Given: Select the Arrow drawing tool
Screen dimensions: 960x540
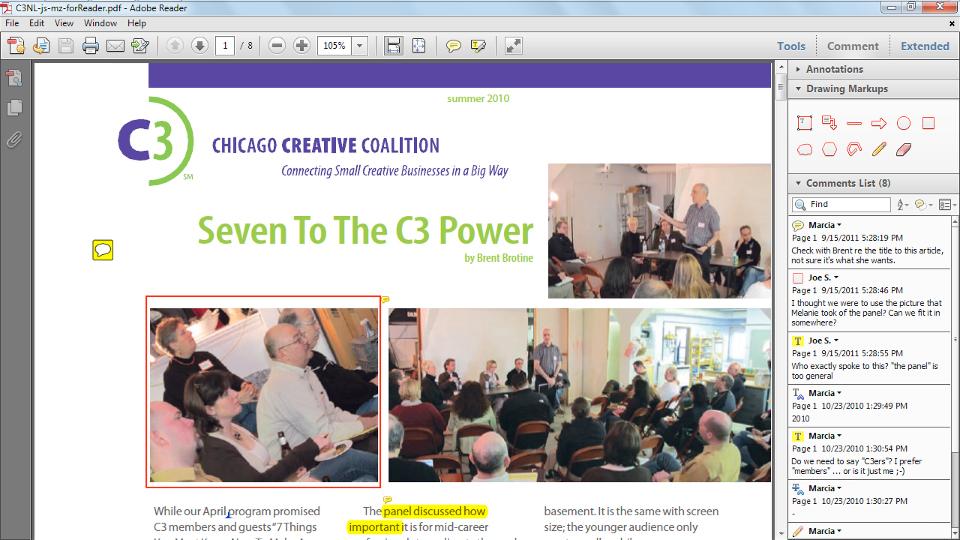Looking at the screenshot, I should (879, 124).
